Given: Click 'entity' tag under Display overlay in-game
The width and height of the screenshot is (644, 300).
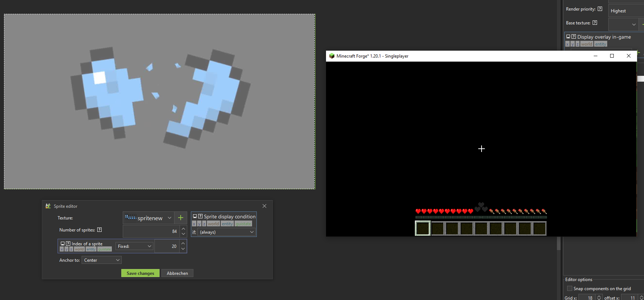Looking at the screenshot, I should click(x=601, y=44).
